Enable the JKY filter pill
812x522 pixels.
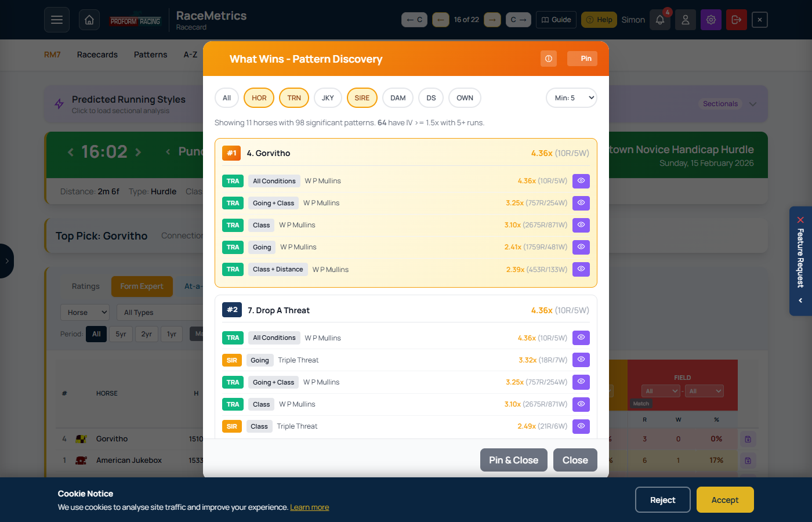328,97
